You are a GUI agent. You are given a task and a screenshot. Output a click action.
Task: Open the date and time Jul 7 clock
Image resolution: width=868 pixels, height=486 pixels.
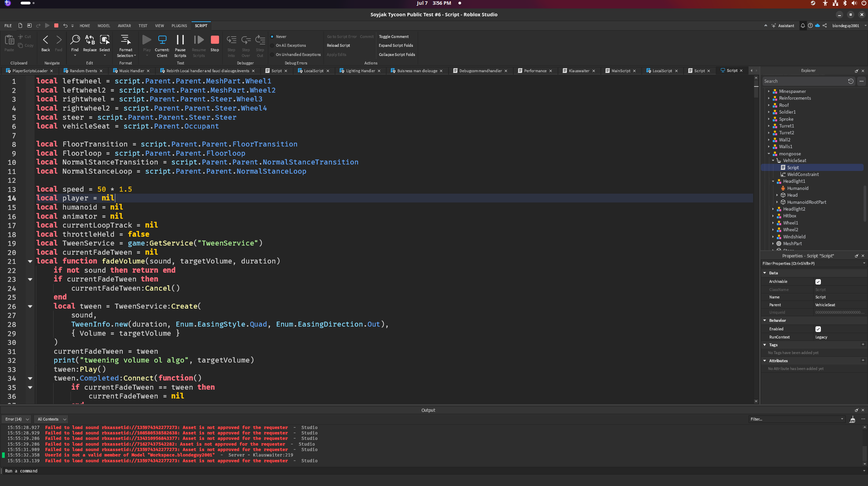point(434,3)
